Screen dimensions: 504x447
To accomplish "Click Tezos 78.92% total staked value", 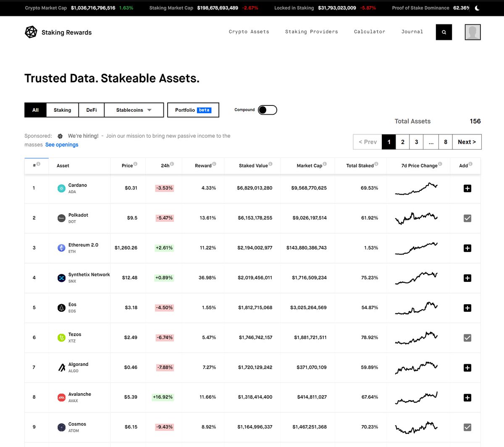I will click(x=370, y=337).
